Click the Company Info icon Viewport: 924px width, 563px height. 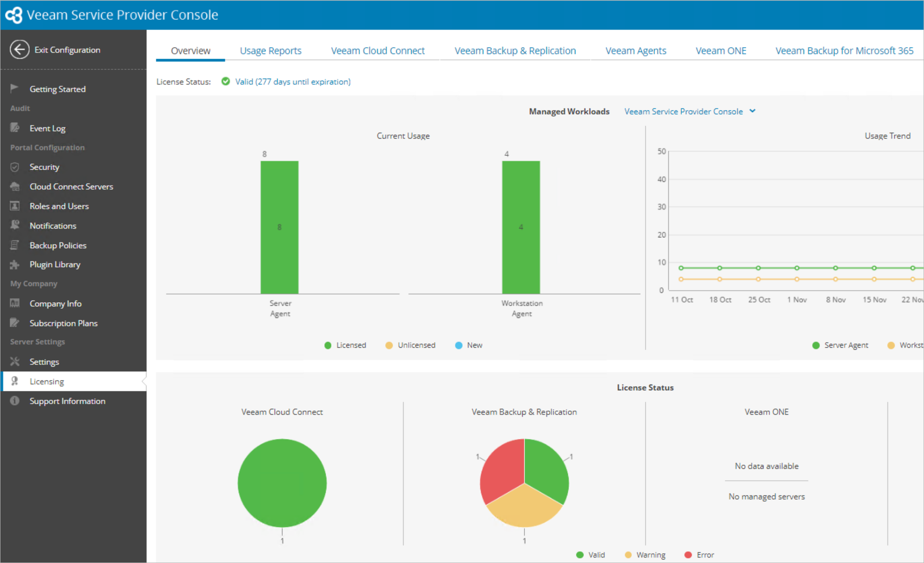(x=14, y=303)
